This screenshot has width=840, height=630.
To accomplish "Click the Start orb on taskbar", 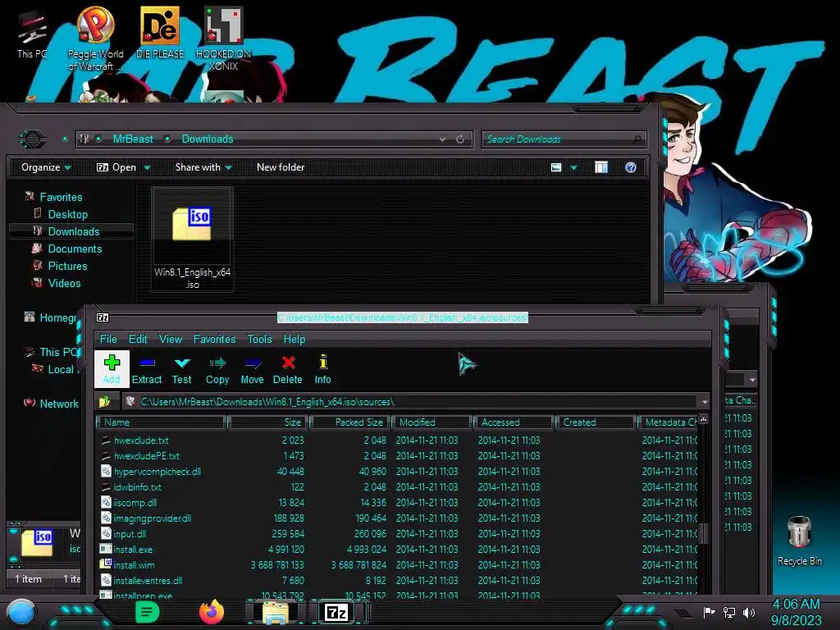I will tap(21, 612).
